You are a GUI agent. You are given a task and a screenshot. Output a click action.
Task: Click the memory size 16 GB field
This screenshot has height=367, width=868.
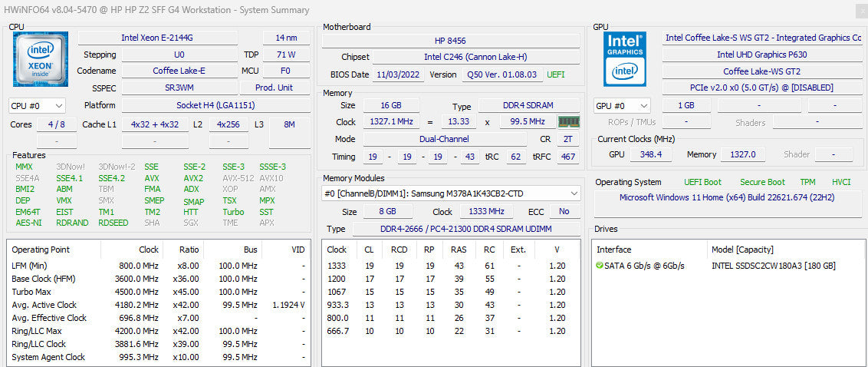pyautogui.click(x=391, y=105)
